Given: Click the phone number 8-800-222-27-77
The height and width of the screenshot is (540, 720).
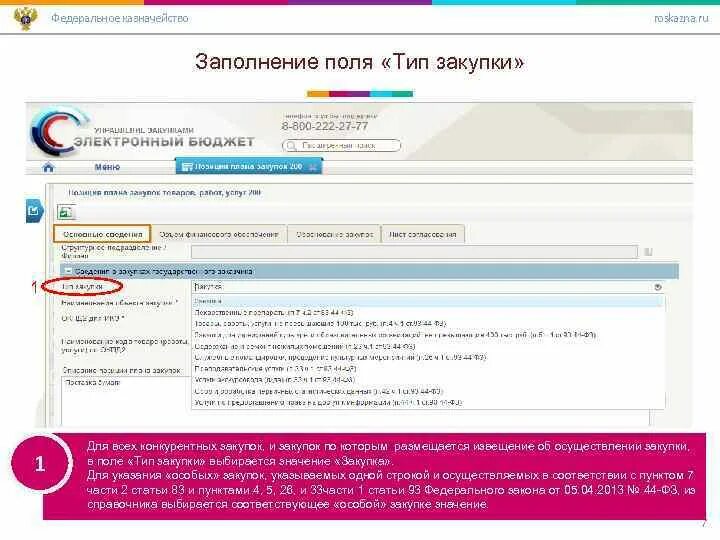Looking at the screenshot, I should 325,126.
